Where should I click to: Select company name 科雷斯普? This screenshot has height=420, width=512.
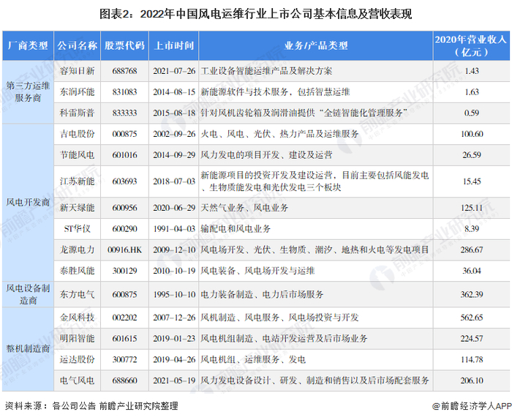(x=77, y=113)
